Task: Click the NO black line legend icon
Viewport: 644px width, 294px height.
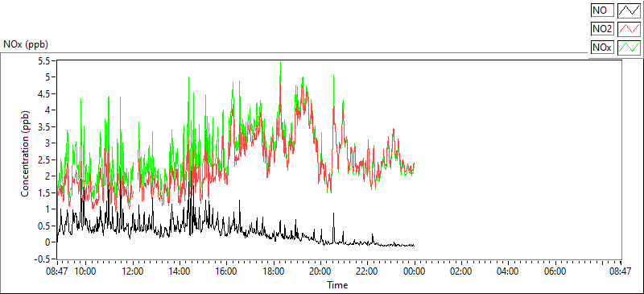Action: [630, 10]
